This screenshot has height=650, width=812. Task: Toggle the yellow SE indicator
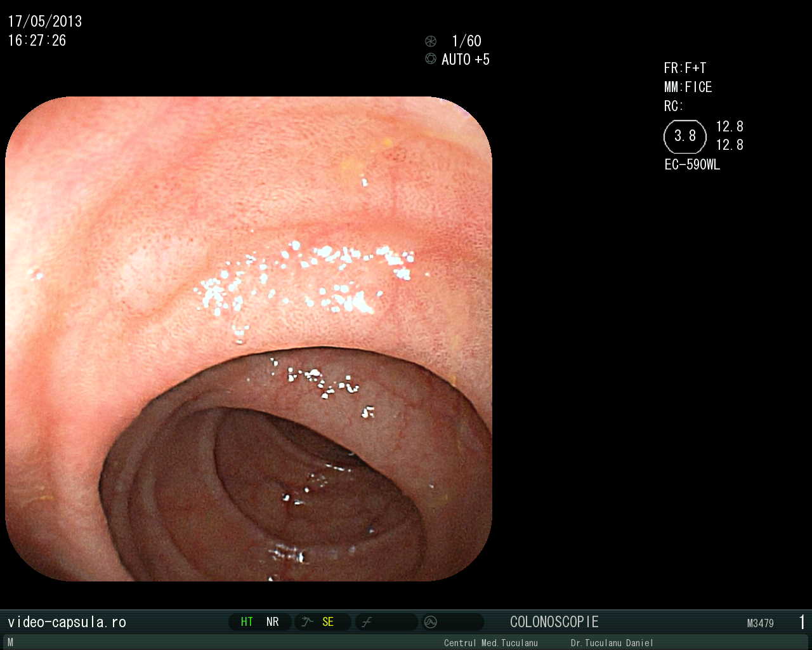[328, 622]
